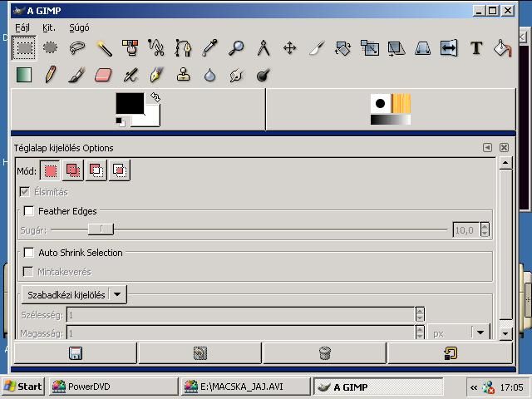Select the Eraser tool
The width and height of the screenshot is (532, 399).
tap(103, 75)
